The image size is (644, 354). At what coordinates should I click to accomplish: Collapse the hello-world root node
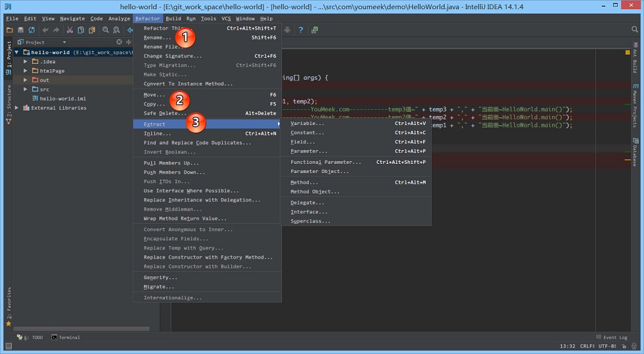(x=17, y=52)
